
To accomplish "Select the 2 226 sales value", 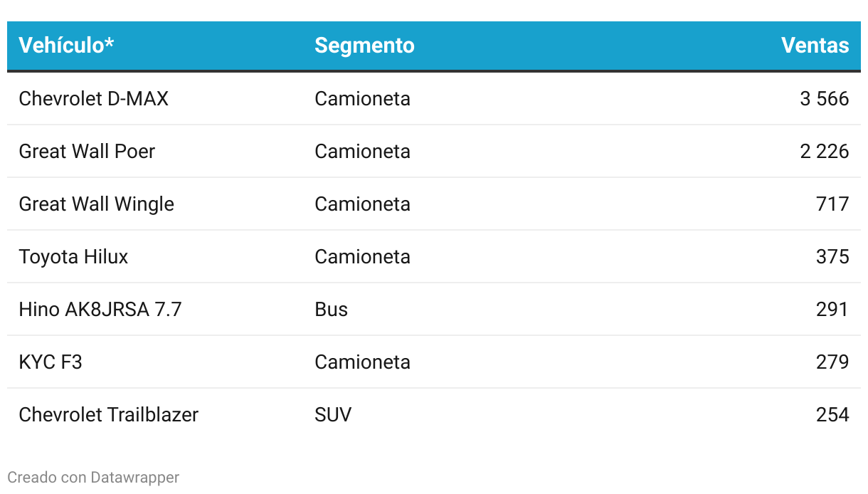I will 825,151.
